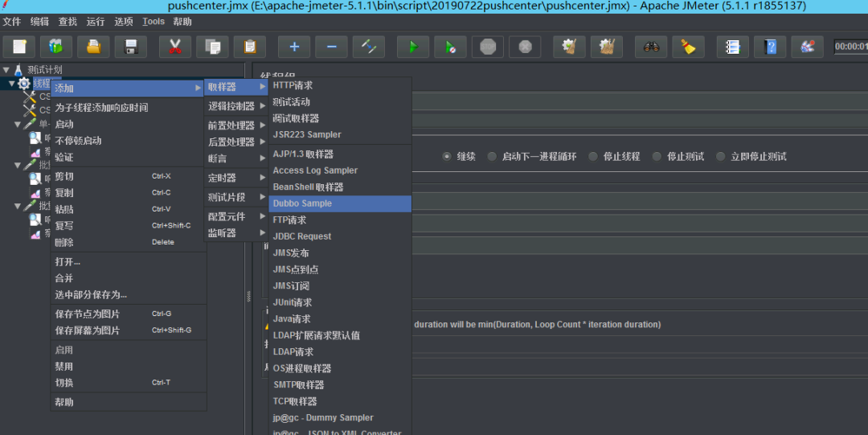The image size is (868, 435).
Task: Open the 文件 menu
Action: point(11,22)
